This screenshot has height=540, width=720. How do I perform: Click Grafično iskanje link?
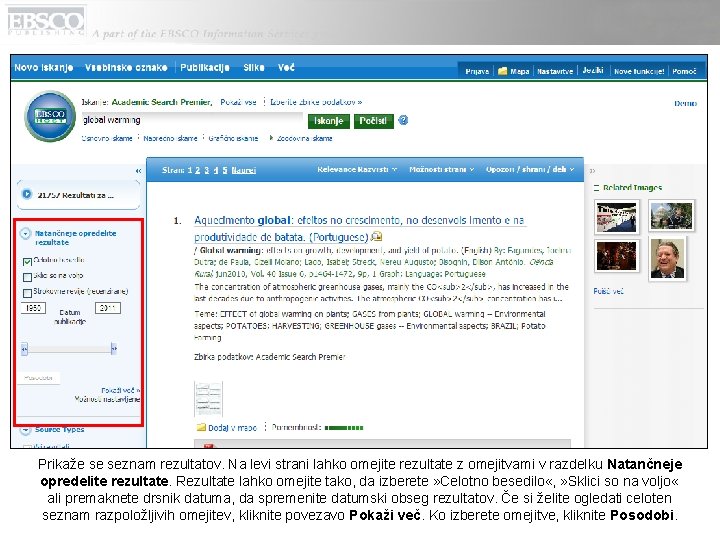point(233,138)
